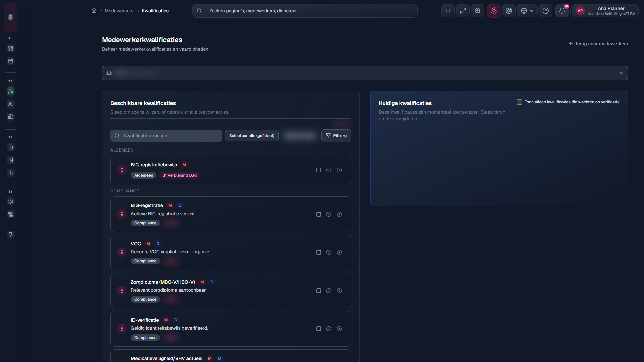Check the VOG checkbox
644x362 pixels.
point(319,252)
